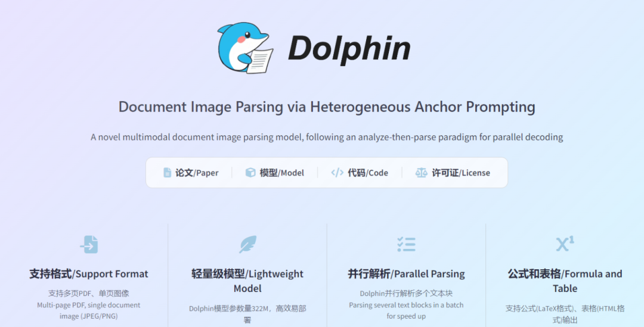Click the 支持格式/Support Format heading
The image size is (644, 327).
click(89, 273)
